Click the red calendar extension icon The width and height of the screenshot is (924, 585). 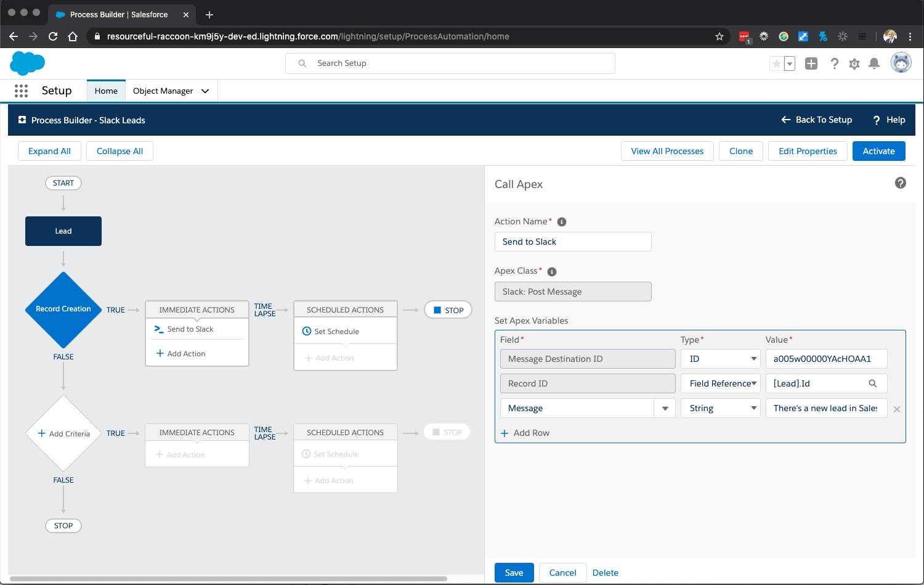click(744, 36)
